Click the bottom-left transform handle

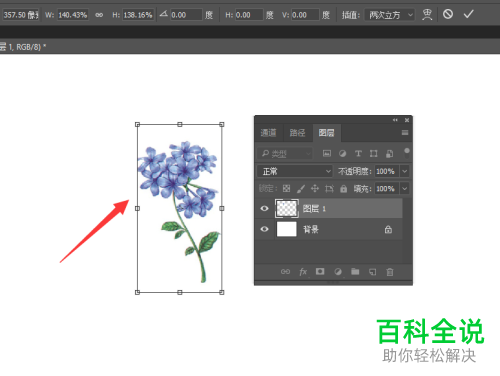[137, 292]
